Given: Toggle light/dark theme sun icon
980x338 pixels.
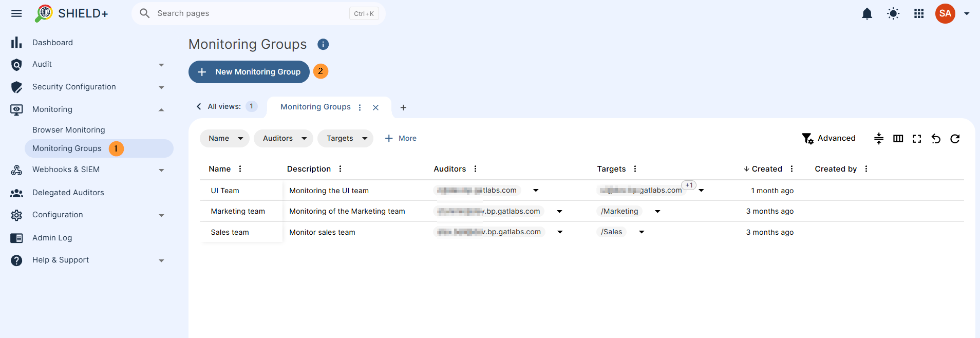Looking at the screenshot, I should click(x=893, y=14).
